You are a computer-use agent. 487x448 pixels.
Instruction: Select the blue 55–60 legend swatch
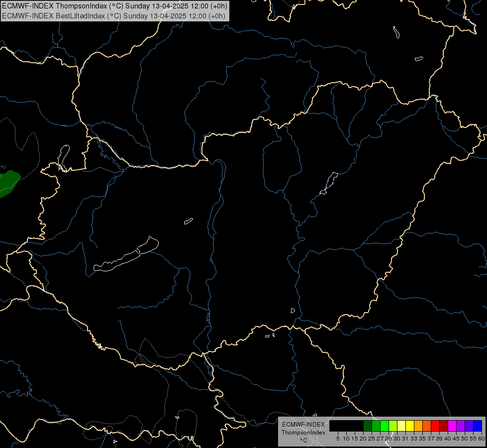(478, 426)
